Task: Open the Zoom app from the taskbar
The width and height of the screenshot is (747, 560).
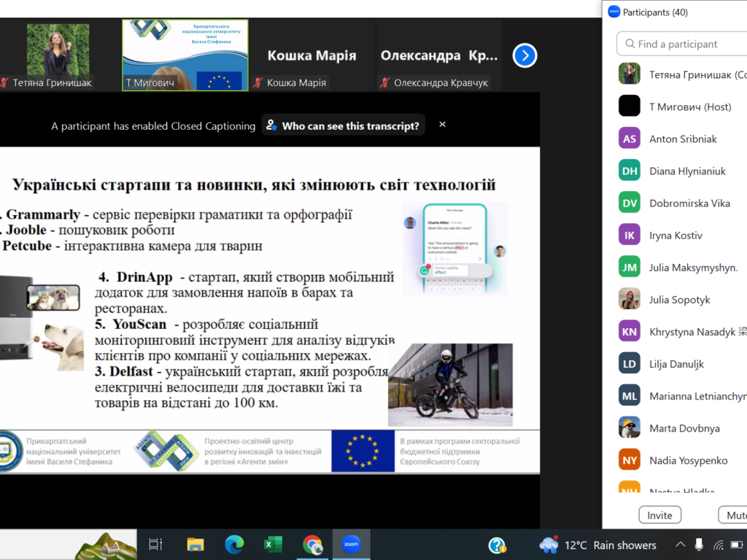Action: [x=351, y=545]
